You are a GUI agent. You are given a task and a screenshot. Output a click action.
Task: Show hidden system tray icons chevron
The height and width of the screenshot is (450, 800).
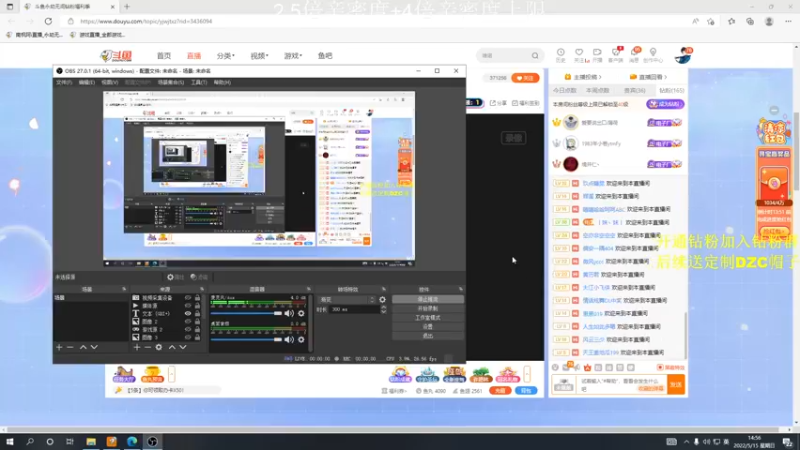(x=686, y=442)
